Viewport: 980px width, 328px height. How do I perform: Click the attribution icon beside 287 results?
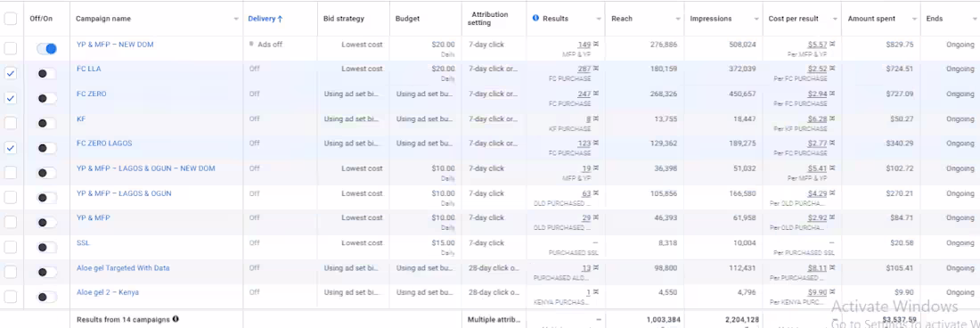point(596,69)
